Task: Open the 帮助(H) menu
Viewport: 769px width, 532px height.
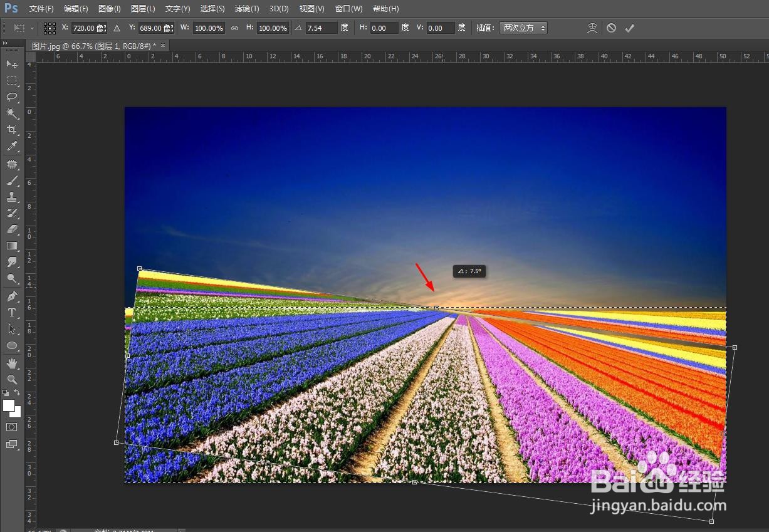Action: (x=385, y=9)
